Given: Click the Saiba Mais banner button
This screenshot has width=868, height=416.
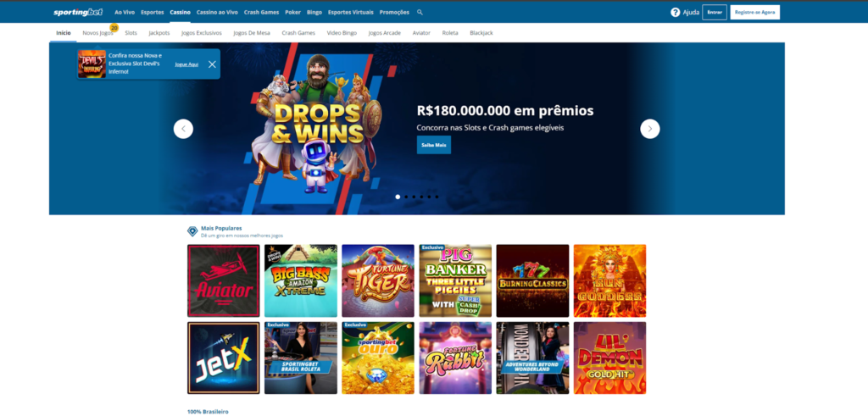Looking at the screenshot, I should click(x=433, y=145).
